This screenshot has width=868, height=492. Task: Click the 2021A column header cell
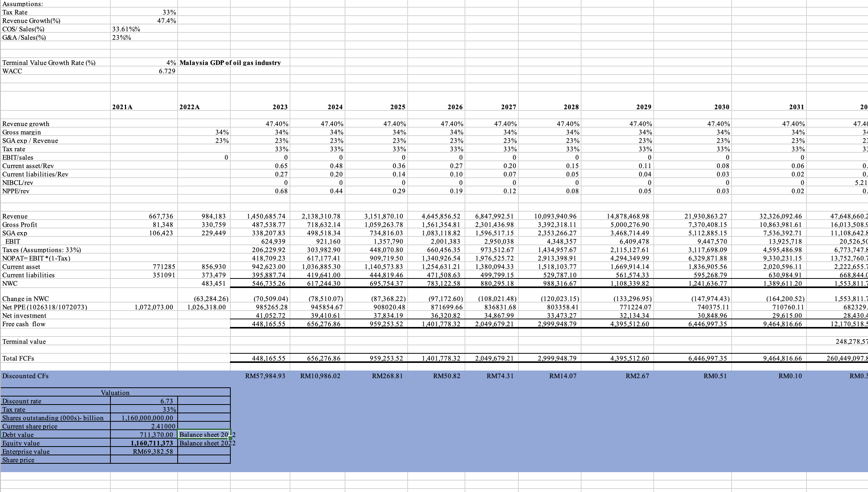click(x=123, y=107)
